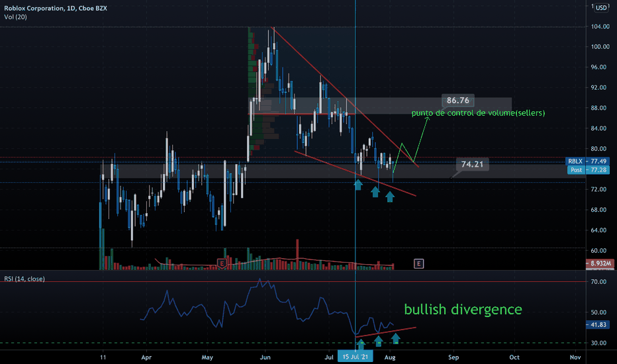
Task: Click the RBLX 77.49 price label
Action: coord(587,161)
